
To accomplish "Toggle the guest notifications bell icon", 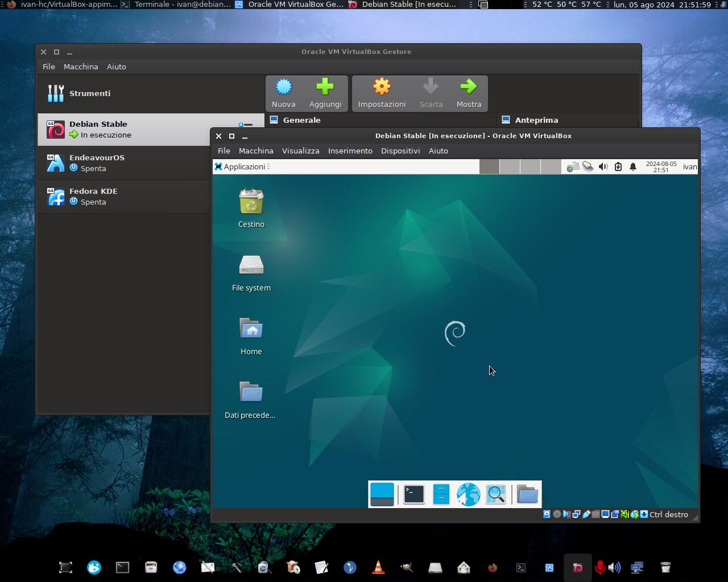I will click(x=633, y=167).
